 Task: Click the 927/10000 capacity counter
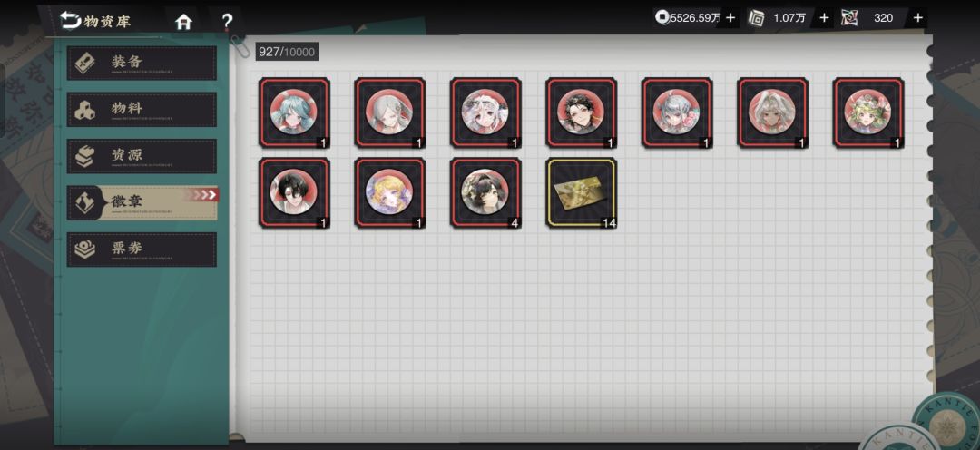287,52
